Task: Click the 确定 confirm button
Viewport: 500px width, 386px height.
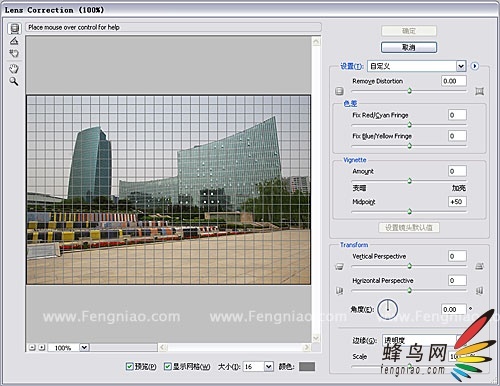Action: click(x=409, y=31)
